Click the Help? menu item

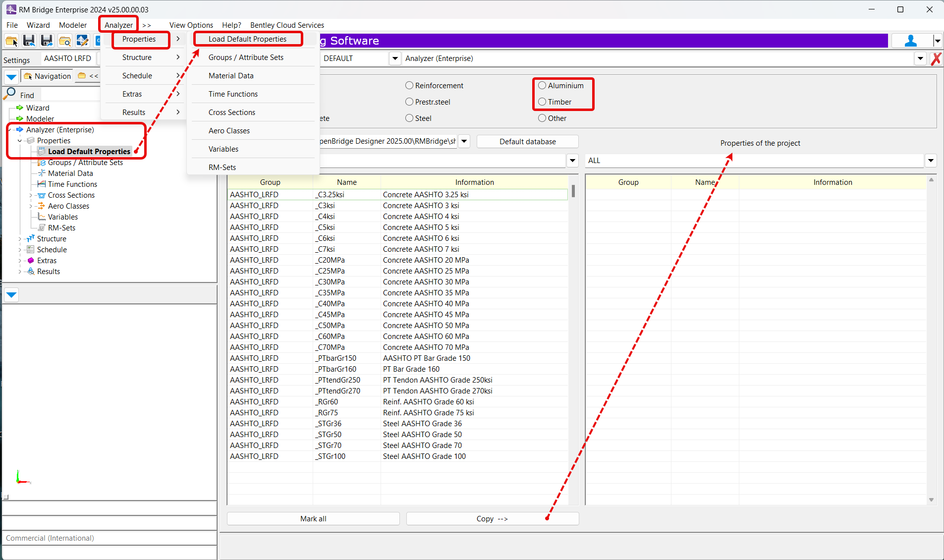231,25
